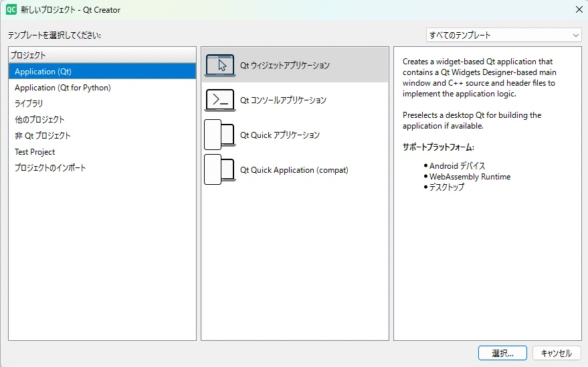Select Application (Qt) category
Image resolution: width=588 pixels, height=367 pixels.
[x=102, y=71]
